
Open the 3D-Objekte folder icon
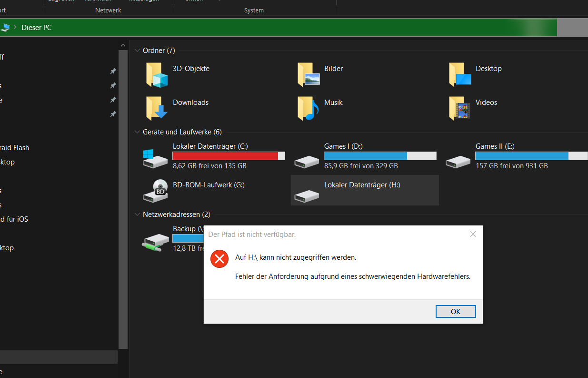[x=157, y=75]
